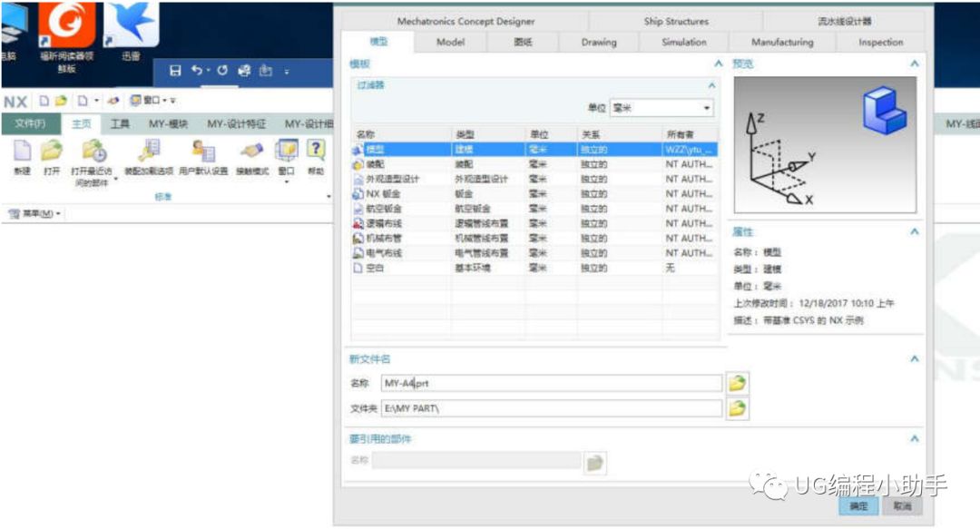Collapse the 预览 preview section
This screenshot has width=980, height=529.
[915, 64]
